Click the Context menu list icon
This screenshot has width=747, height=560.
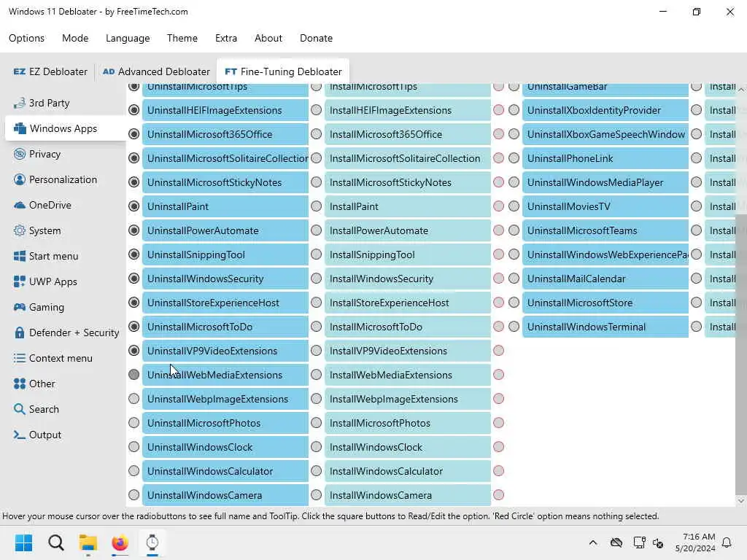click(20, 358)
